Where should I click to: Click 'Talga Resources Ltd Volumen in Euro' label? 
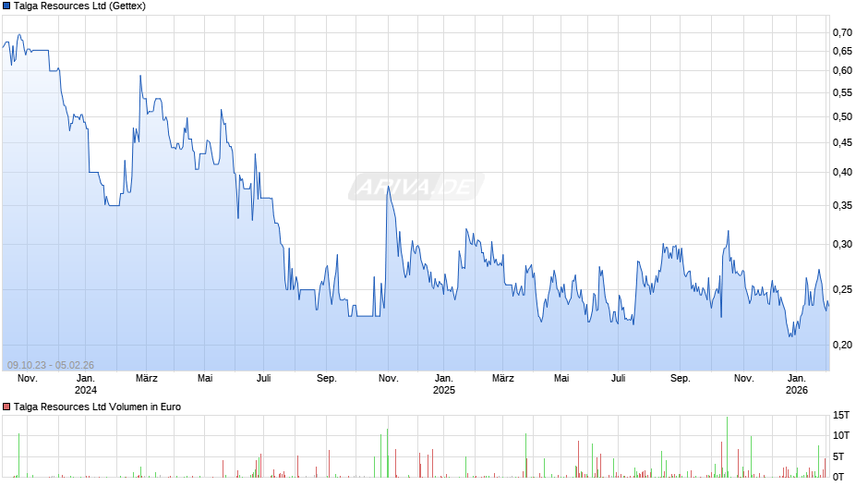tap(98, 407)
